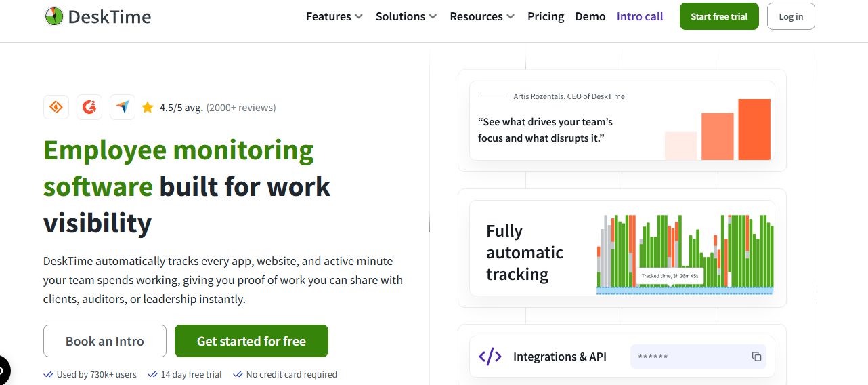
Task: Expand the Resources menu
Action: (482, 16)
